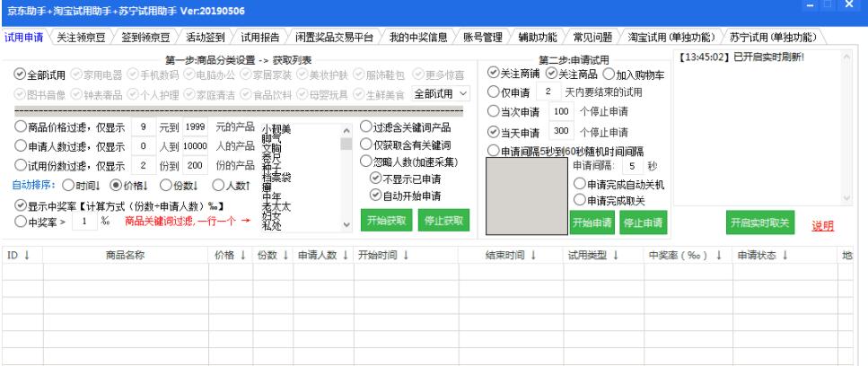Click the maximum price field showing 1999
This screenshot has width=868, height=366.
pos(196,126)
